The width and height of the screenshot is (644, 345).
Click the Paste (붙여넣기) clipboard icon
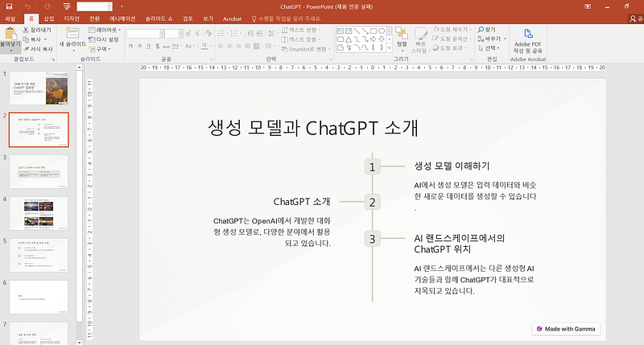[x=10, y=34]
